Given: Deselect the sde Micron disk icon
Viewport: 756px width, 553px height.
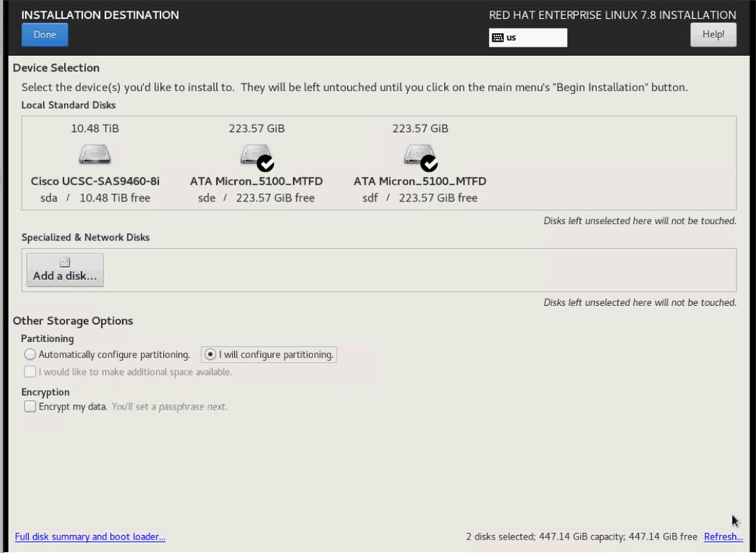Looking at the screenshot, I should [x=257, y=156].
